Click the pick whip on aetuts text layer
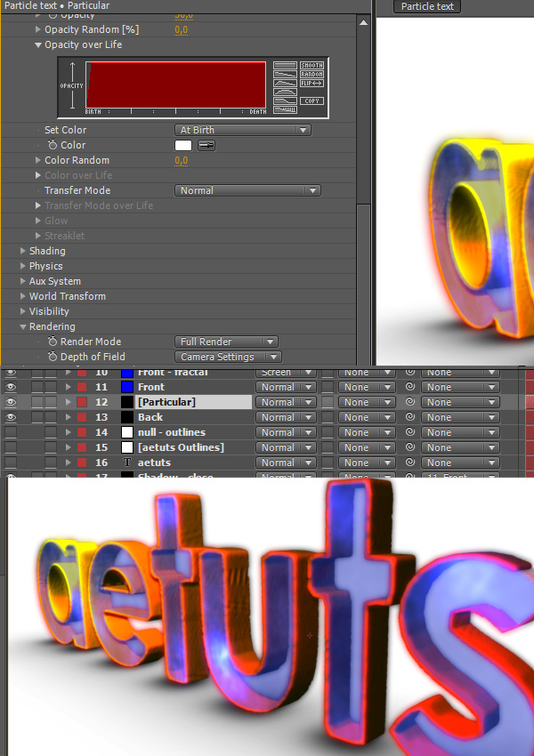The height and width of the screenshot is (756, 534). pos(410,462)
